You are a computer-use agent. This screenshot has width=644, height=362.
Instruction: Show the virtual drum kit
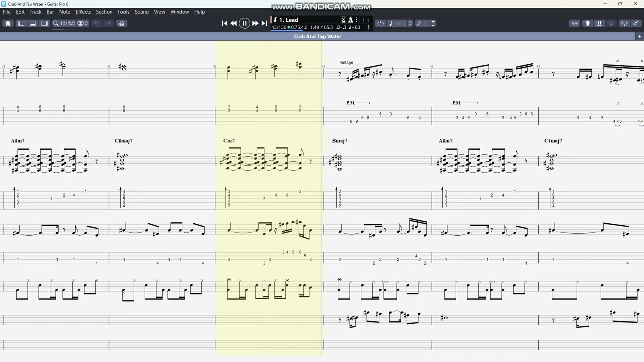(611, 23)
